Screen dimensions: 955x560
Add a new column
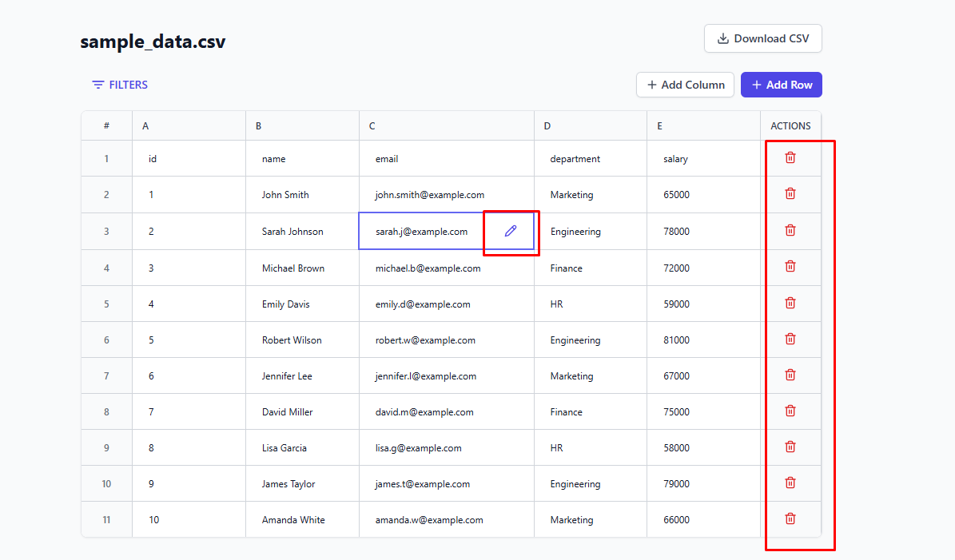click(x=685, y=85)
